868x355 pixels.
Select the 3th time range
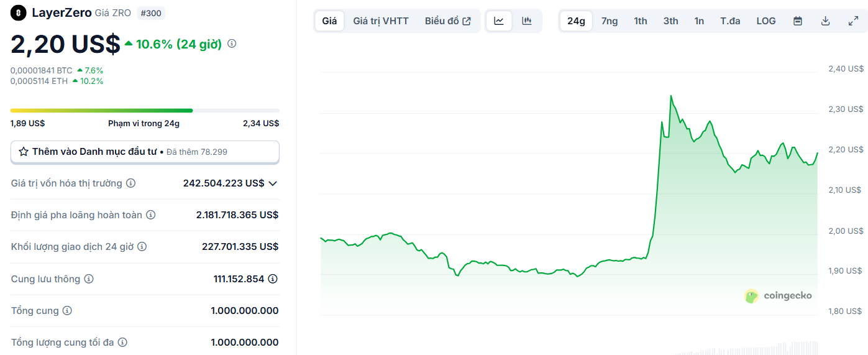point(670,21)
